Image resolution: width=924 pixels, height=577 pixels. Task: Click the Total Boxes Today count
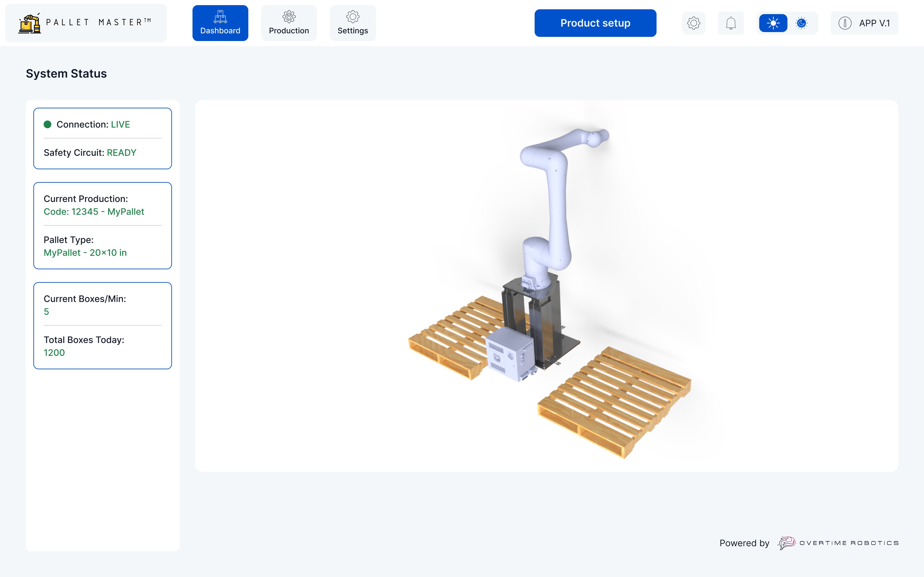[x=54, y=353]
